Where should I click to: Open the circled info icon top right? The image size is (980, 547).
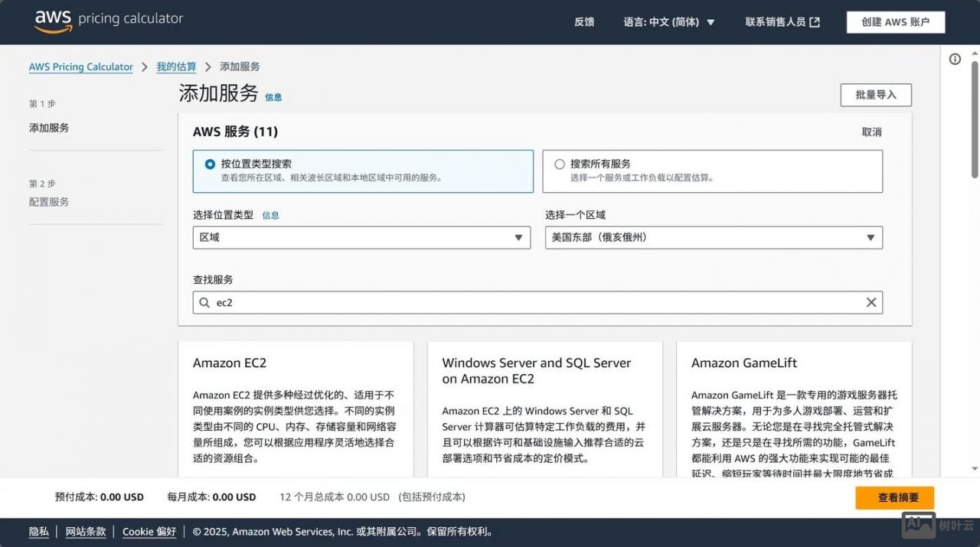pyautogui.click(x=955, y=59)
